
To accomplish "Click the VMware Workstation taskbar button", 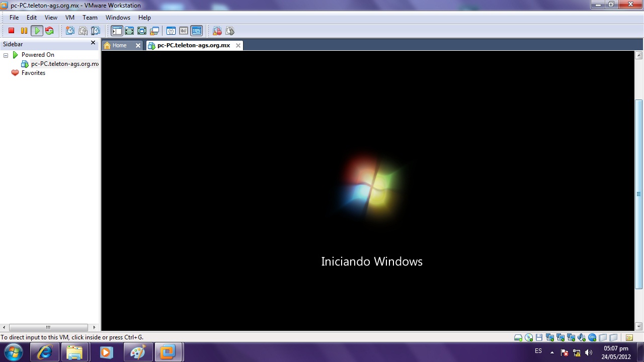I will coord(168,352).
